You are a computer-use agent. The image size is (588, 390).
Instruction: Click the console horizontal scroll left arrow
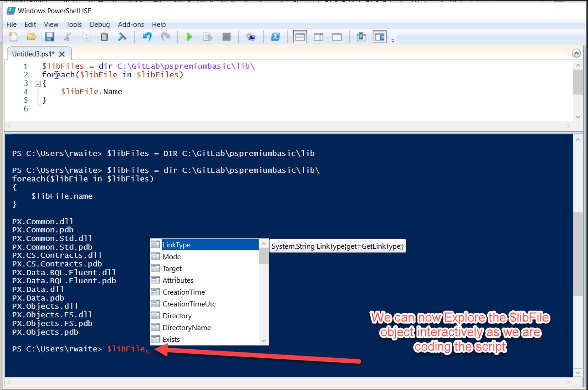(x=10, y=382)
